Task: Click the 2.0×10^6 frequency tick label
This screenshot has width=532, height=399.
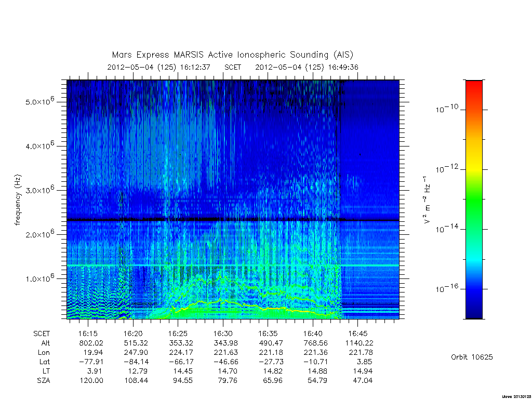Action: point(40,234)
